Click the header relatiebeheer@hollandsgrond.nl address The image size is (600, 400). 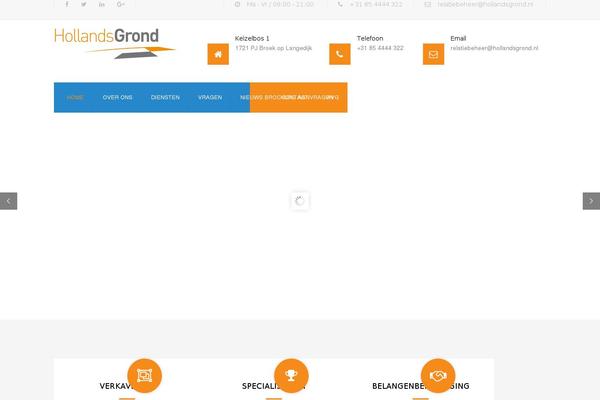[494, 48]
